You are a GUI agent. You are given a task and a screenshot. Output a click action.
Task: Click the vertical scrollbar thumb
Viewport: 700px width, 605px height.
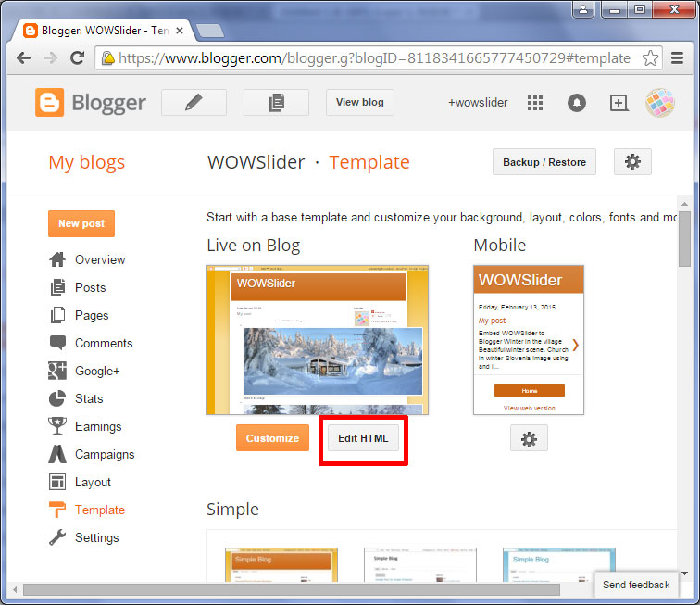pyautogui.click(x=684, y=238)
